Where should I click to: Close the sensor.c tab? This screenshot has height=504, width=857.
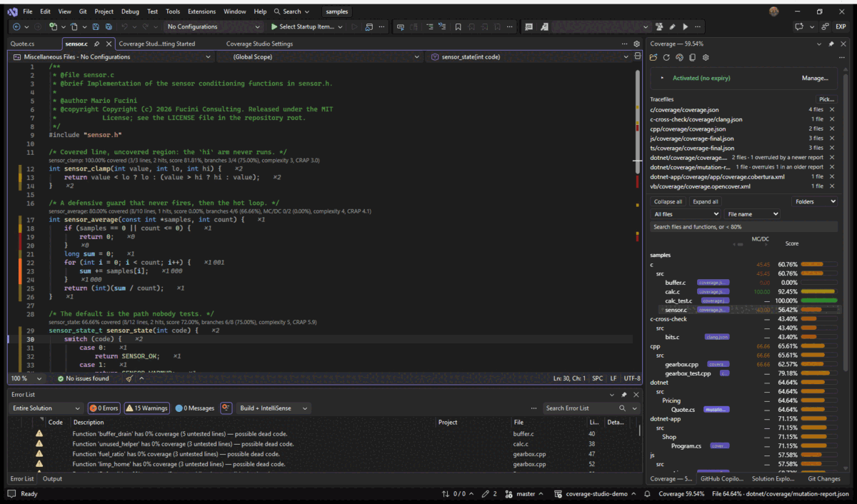109,44
